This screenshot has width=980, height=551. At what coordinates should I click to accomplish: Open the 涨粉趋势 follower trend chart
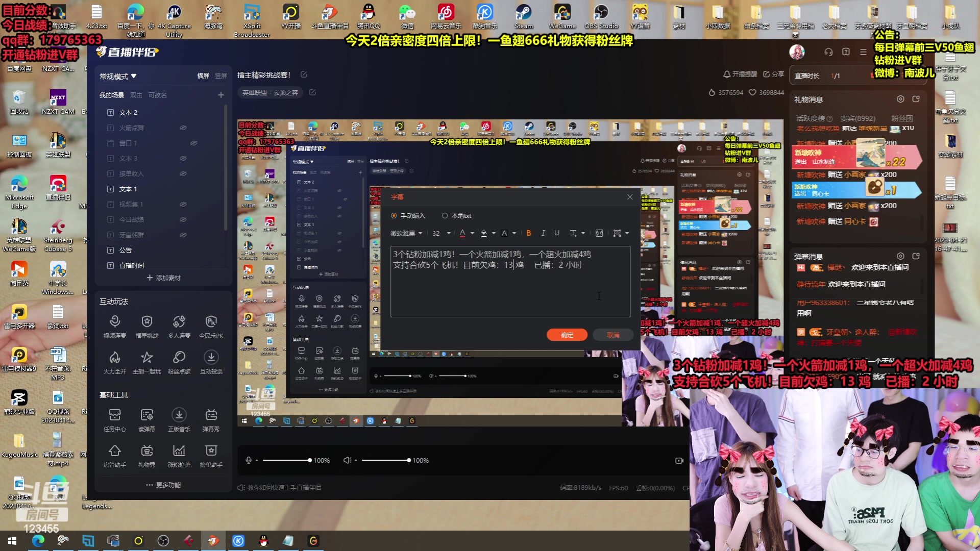coord(179,456)
